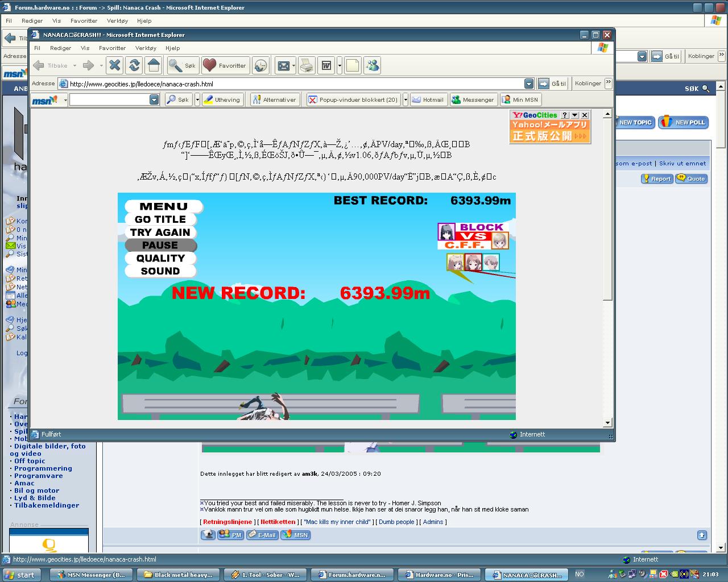The width and height of the screenshot is (728, 582).
Task: Click the vertical scrollbar down arrow in Nanaca window
Action: [x=607, y=422]
